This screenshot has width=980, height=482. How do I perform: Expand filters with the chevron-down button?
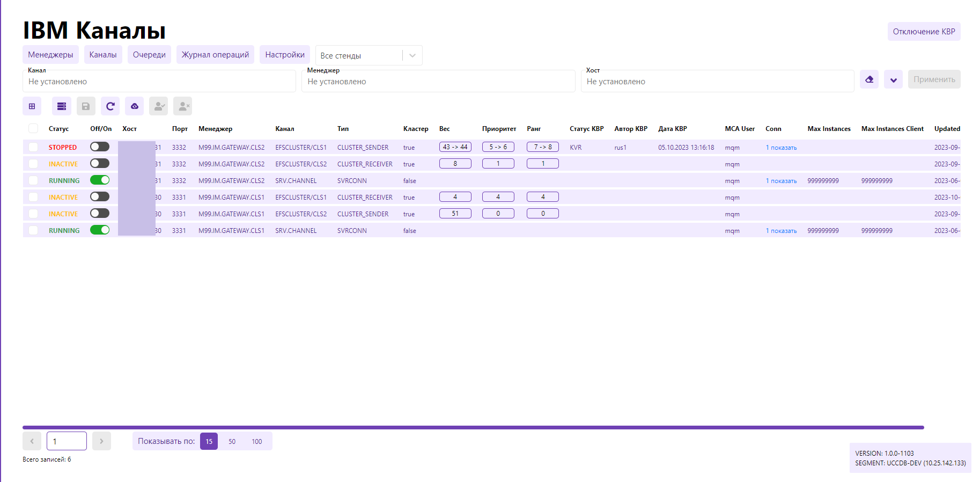(x=893, y=79)
